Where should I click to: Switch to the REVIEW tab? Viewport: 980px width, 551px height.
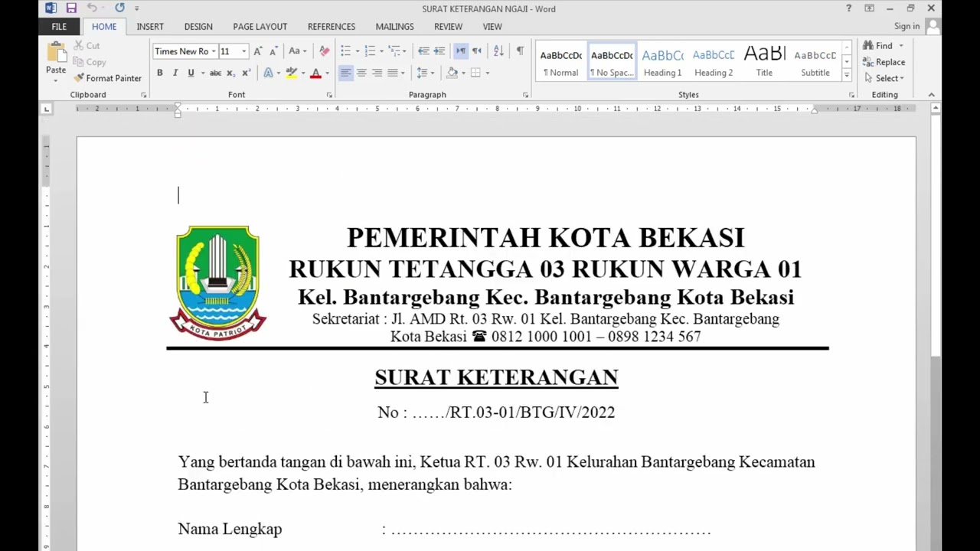[x=448, y=27]
